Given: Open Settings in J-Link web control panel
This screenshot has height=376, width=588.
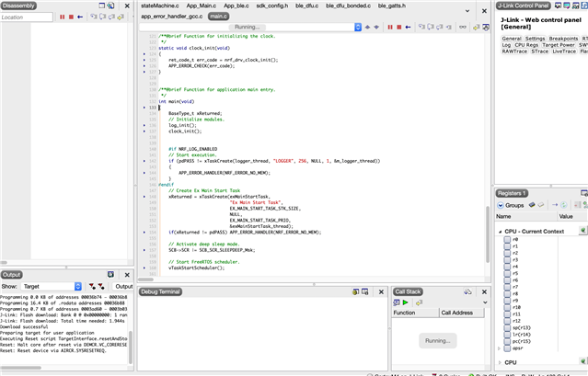Looking at the screenshot, I should [535, 39].
